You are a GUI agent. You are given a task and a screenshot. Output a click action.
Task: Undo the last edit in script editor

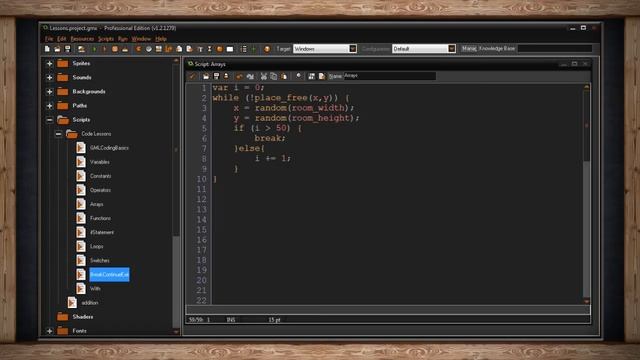(x=240, y=76)
